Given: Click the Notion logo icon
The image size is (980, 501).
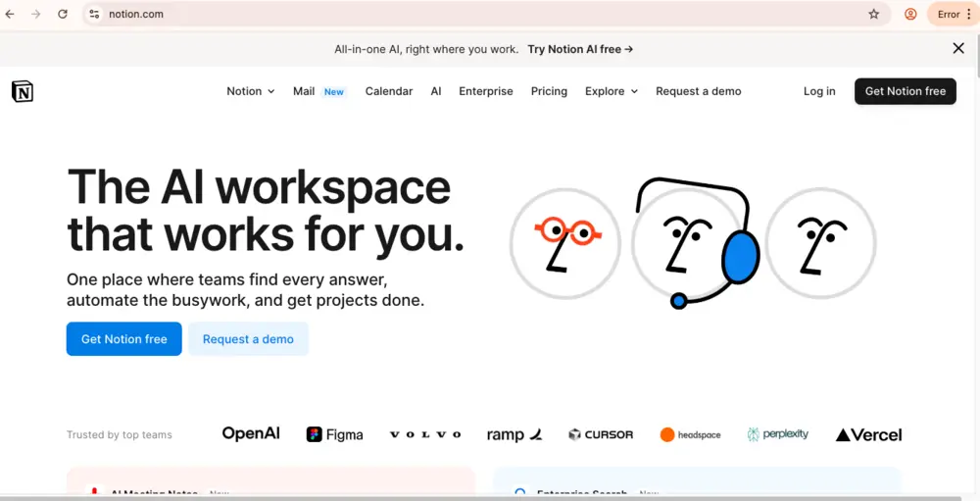Looking at the screenshot, I should [x=23, y=91].
